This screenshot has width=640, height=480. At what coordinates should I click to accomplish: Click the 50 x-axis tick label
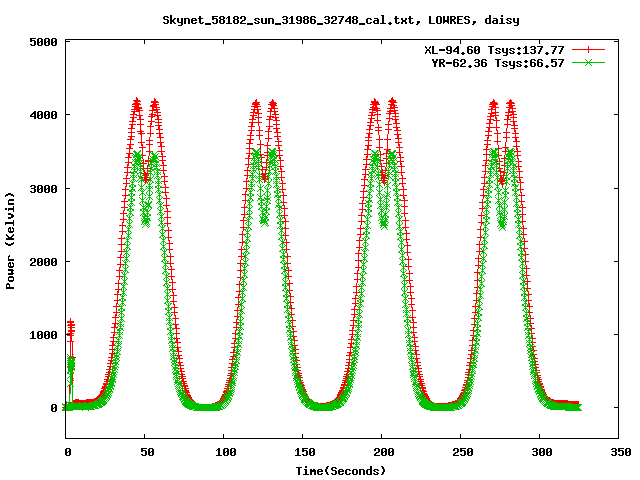click(x=147, y=452)
